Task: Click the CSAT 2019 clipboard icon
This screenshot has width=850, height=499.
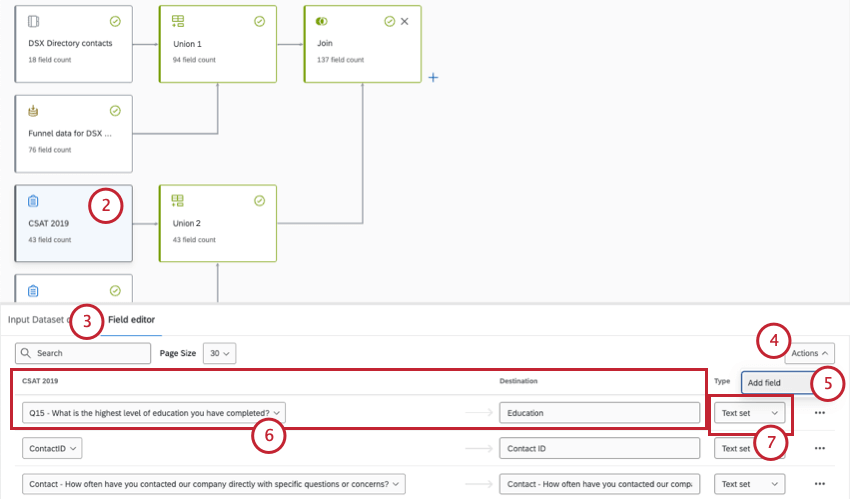Action: (x=33, y=201)
